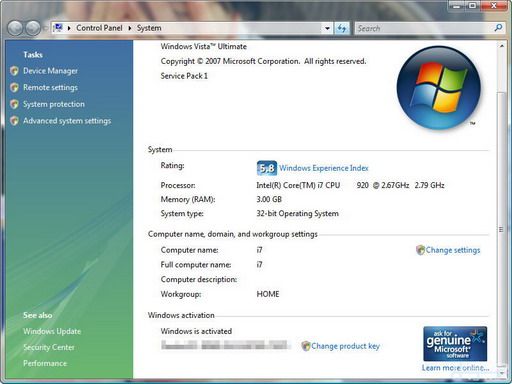This screenshot has height=384, width=512.
Task: Expand the arrow before Control Panel
Action: [69, 28]
